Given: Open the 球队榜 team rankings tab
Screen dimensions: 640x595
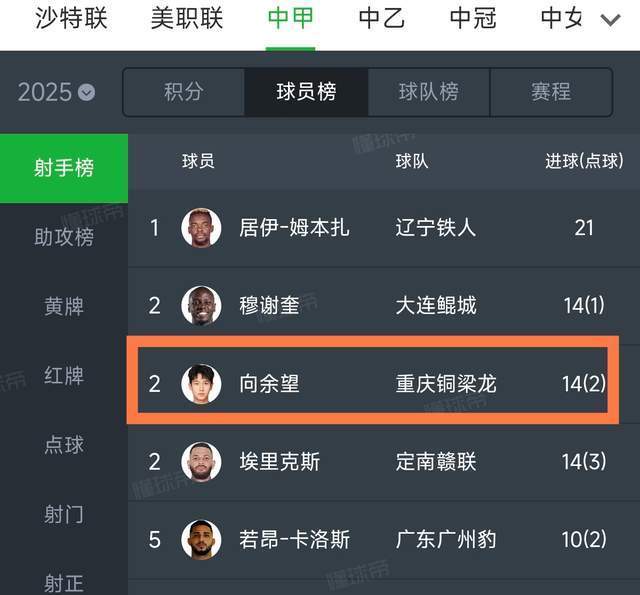Looking at the screenshot, I should (x=429, y=92).
